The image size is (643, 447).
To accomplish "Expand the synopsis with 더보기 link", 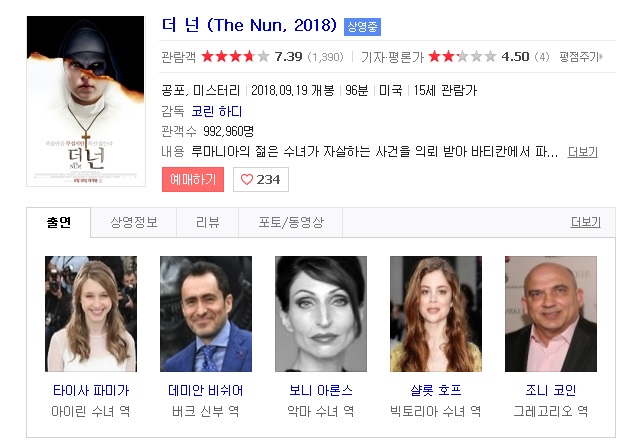I will [x=582, y=152].
